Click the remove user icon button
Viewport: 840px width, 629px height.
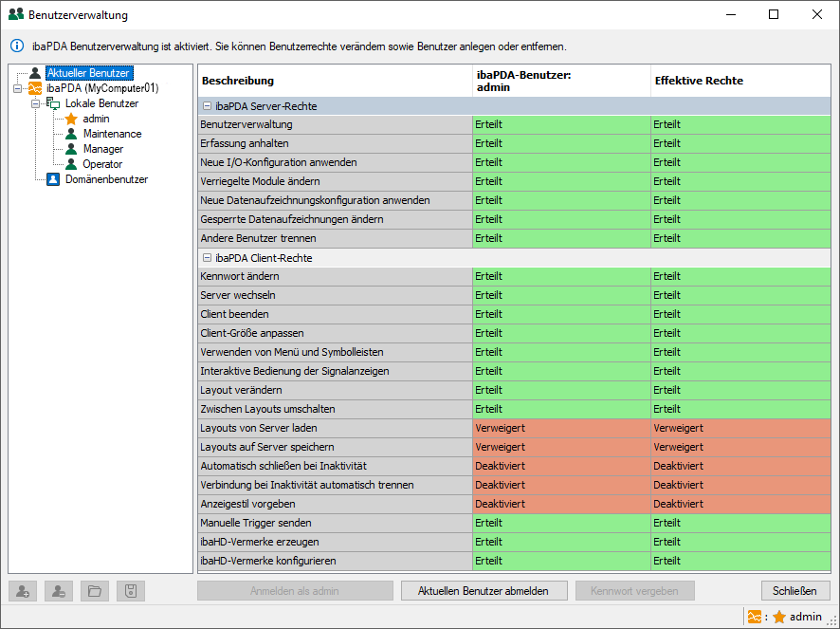59,591
